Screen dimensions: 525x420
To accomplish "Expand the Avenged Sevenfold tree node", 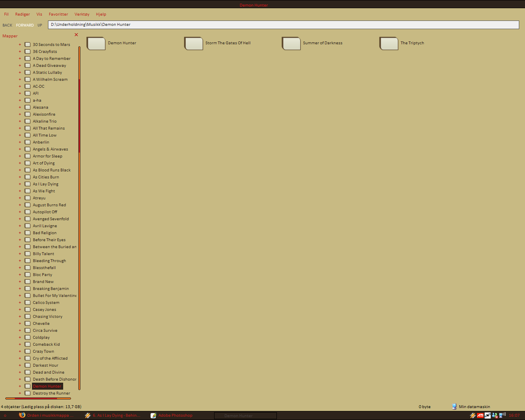I will [x=20, y=219].
